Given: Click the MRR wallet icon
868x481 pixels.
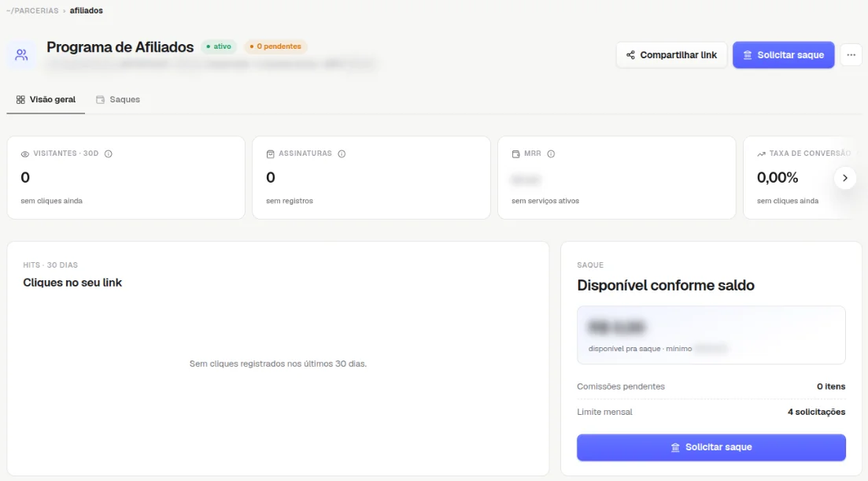Looking at the screenshot, I should 516,154.
